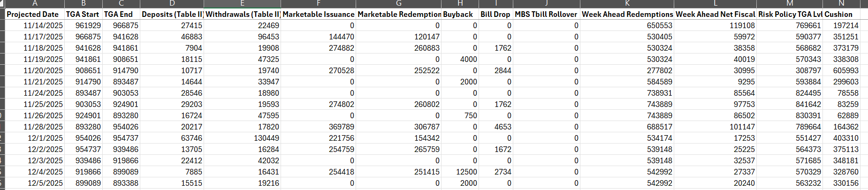The height and width of the screenshot is (190, 868).
Task: Select the "Risk Policy TGA Lvl" header cell
Action: click(790, 14)
